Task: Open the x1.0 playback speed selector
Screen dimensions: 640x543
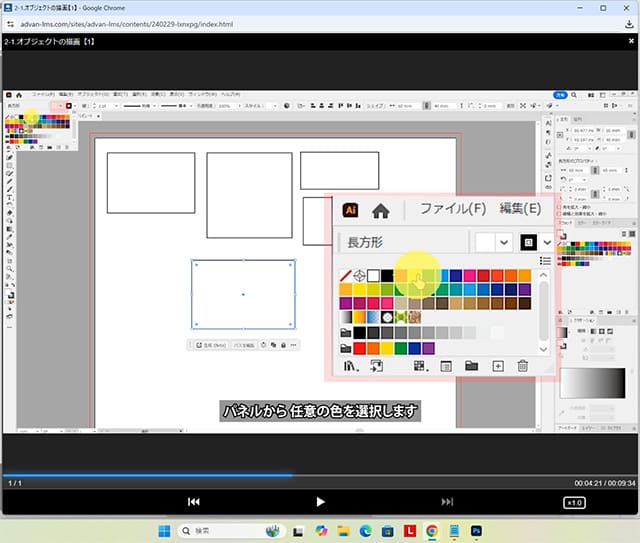Action: tap(574, 502)
